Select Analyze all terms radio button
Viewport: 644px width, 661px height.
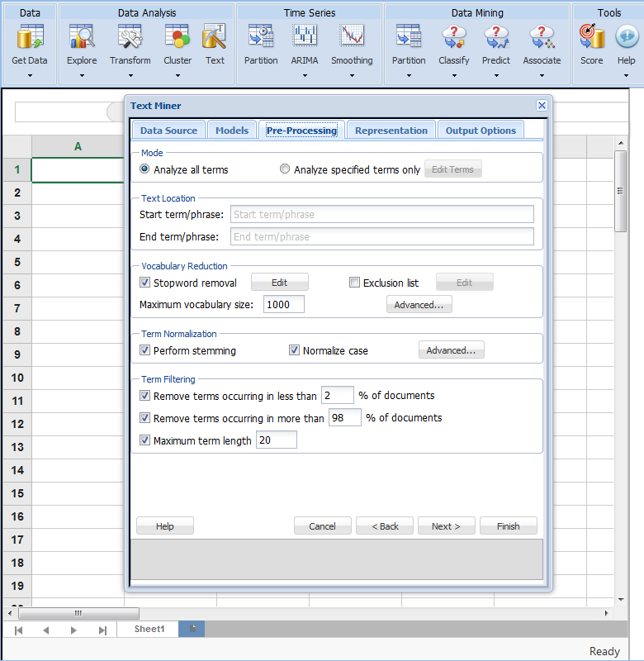click(x=144, y=169)
